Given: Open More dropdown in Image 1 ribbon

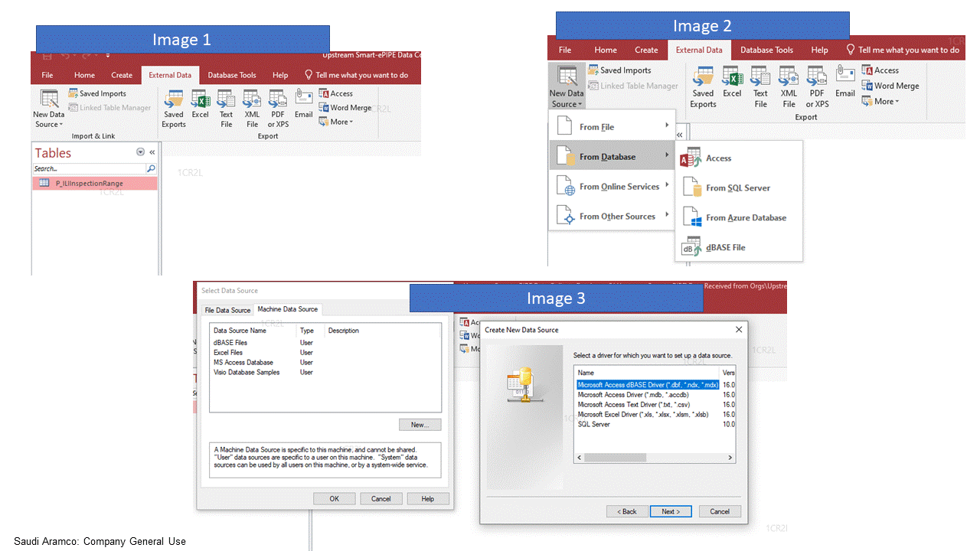Looking at the screenshot, I should pyautogui.click(x=336, y=122).
